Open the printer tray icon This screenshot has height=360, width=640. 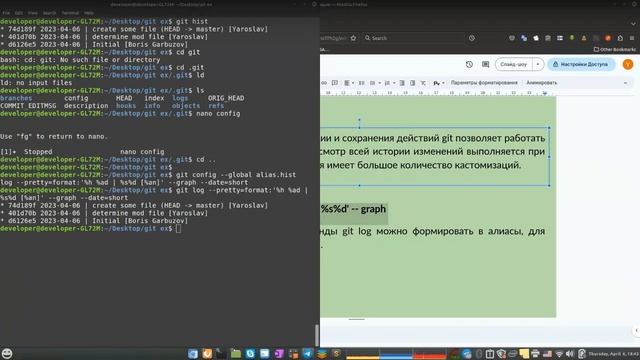535,354
